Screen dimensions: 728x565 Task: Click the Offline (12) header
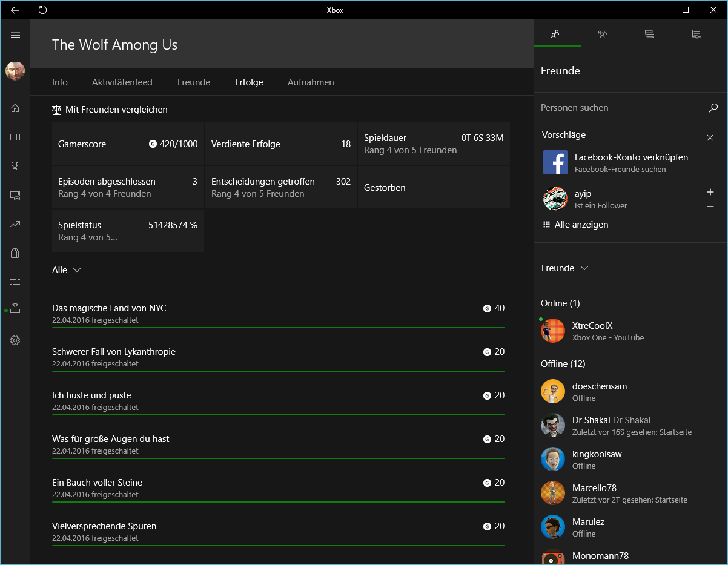563,364
